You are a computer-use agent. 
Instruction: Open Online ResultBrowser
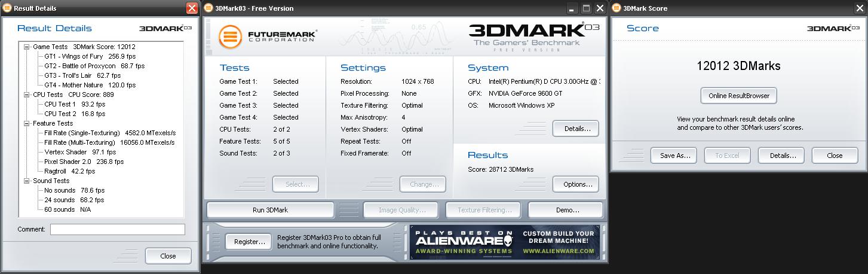point(738,96)
